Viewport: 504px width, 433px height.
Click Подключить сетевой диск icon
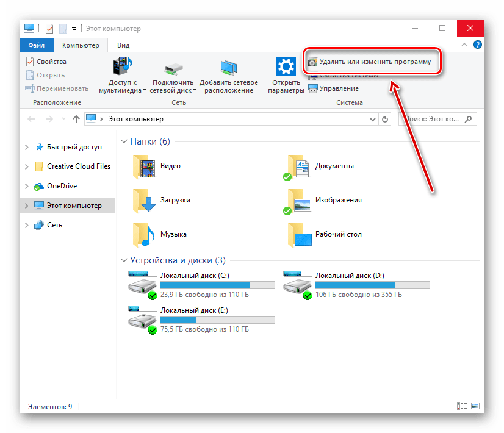pyautogui.click(x=173, y=68)
